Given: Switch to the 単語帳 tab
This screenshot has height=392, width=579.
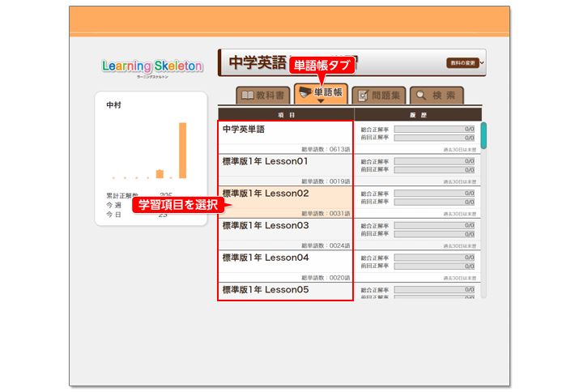Looking at the screenshot, I should click(321, 94).
